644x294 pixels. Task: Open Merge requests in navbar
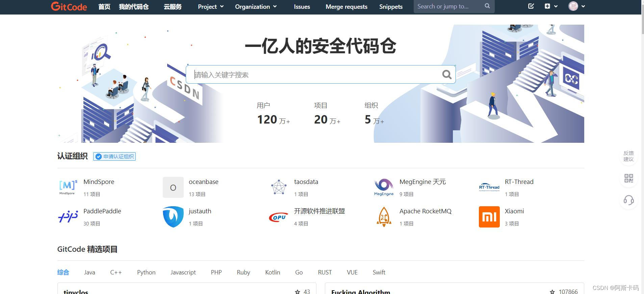(346, 6)
